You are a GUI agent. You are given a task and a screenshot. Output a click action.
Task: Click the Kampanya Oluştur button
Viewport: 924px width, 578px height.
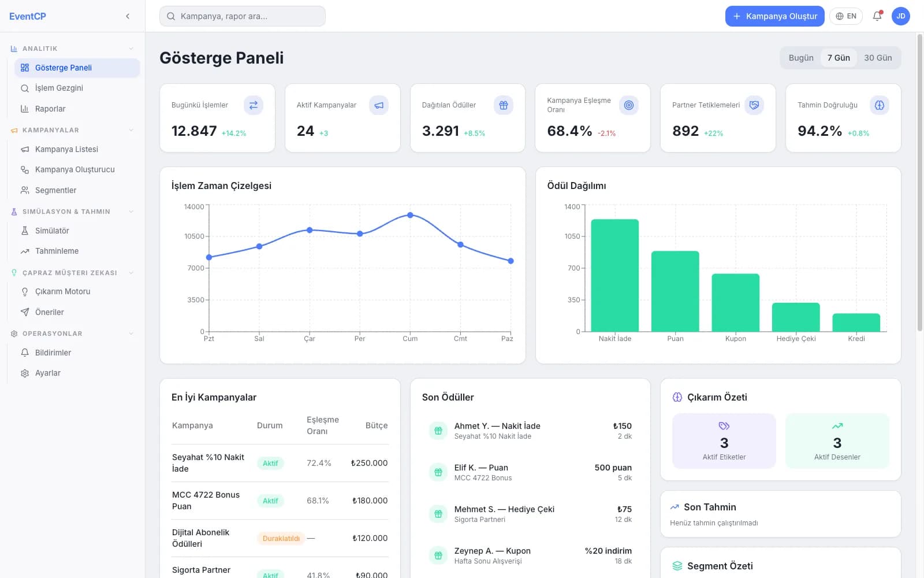(775, 16)
